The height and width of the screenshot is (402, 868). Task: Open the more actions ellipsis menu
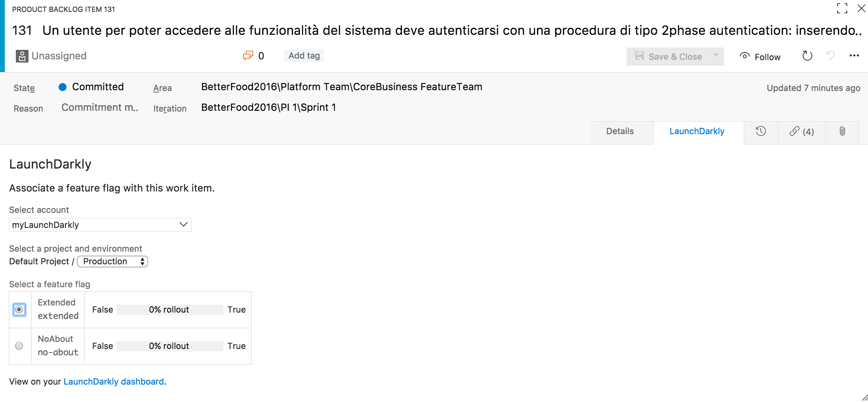(854, 56)
